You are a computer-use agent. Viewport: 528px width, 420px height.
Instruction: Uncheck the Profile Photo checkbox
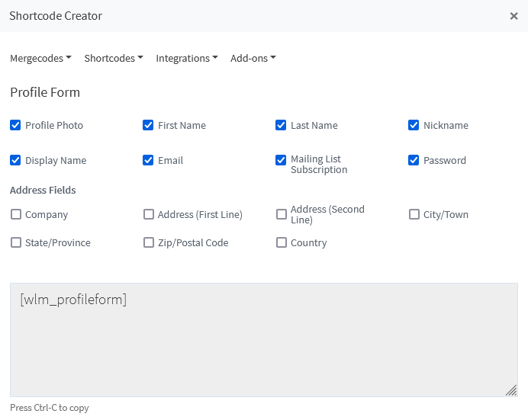(15, 125)
